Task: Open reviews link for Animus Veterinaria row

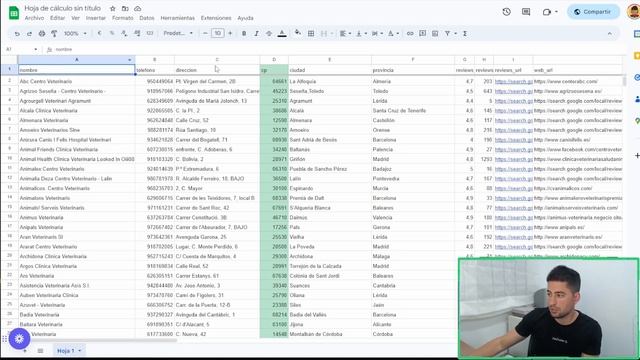Action: [513, 218]
